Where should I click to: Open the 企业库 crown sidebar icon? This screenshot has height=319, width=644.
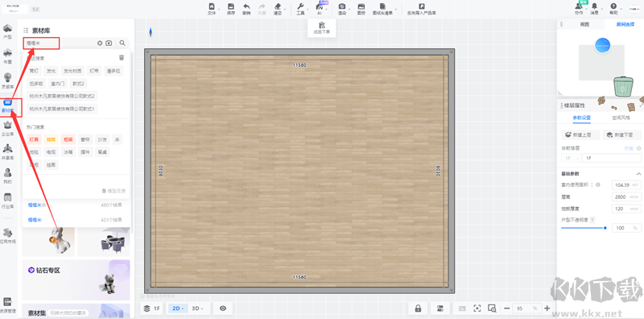pos(7,129)
